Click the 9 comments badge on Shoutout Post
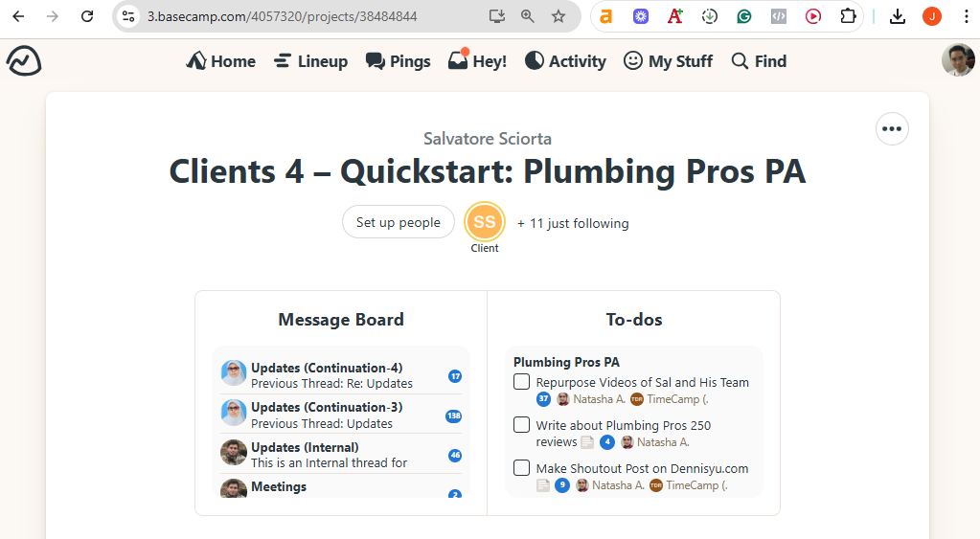The height and width of the screenshot is (539, 980). (562, 485)
